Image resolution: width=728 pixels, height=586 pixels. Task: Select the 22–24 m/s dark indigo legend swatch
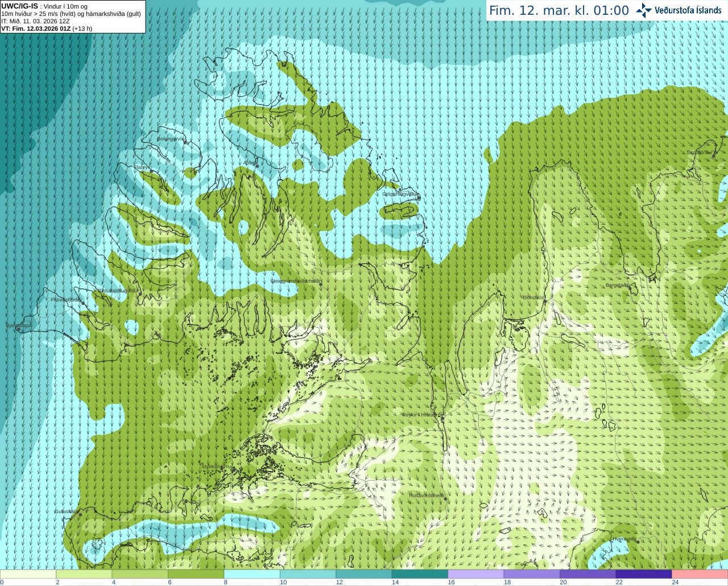tap(644, 573)
